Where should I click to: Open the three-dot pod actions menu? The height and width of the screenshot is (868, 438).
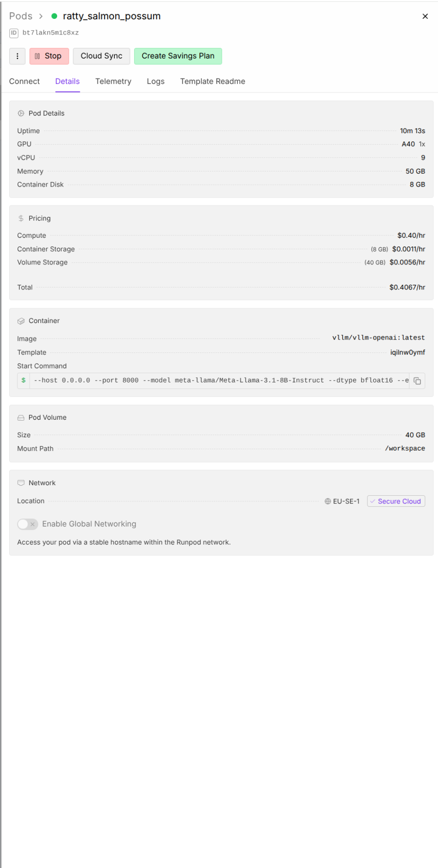(17, 56)
